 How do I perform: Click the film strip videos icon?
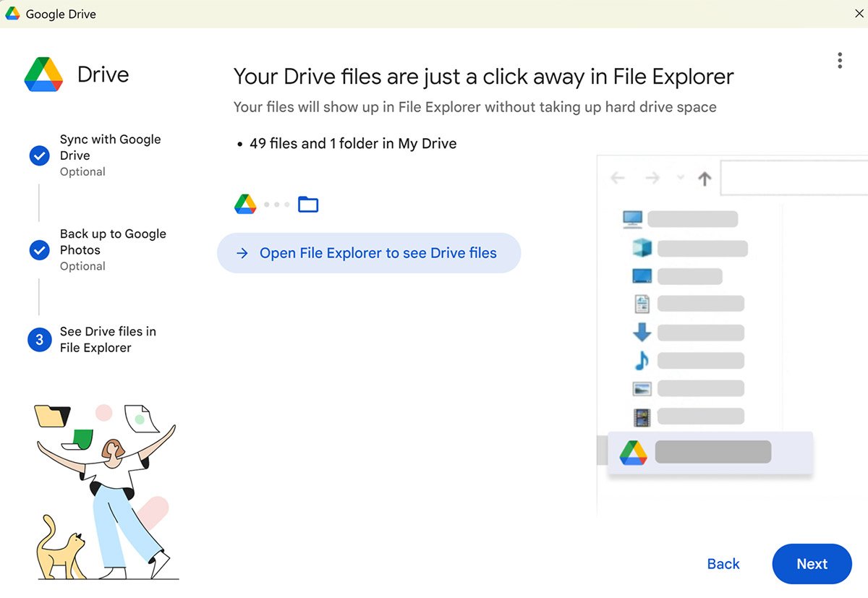(642, 417)
